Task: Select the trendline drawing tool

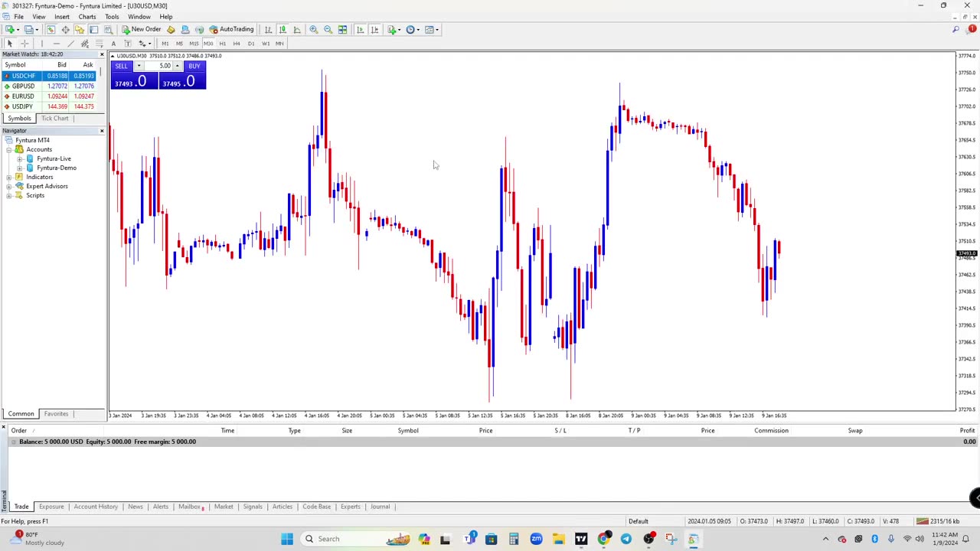Action: point(70,43)
